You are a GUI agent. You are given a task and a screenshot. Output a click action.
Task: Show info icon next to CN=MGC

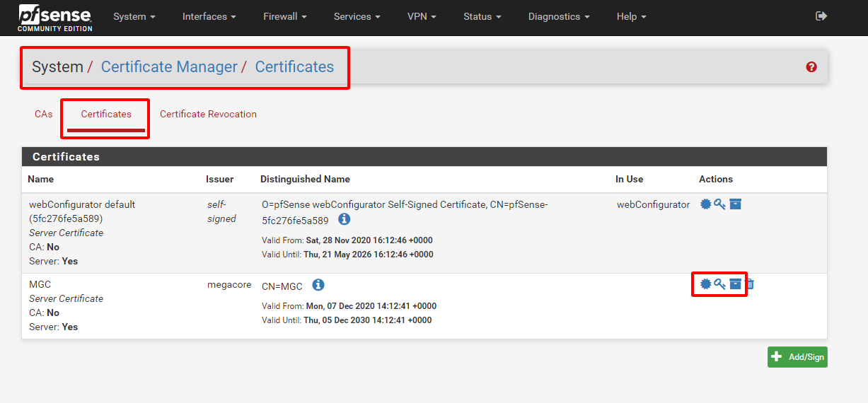318,285
